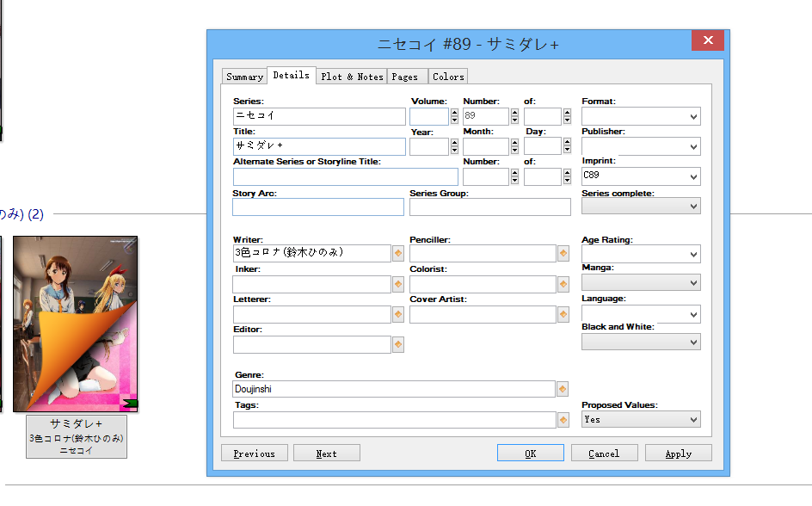Expand the Proposed Values dropdown

(692, 420)
